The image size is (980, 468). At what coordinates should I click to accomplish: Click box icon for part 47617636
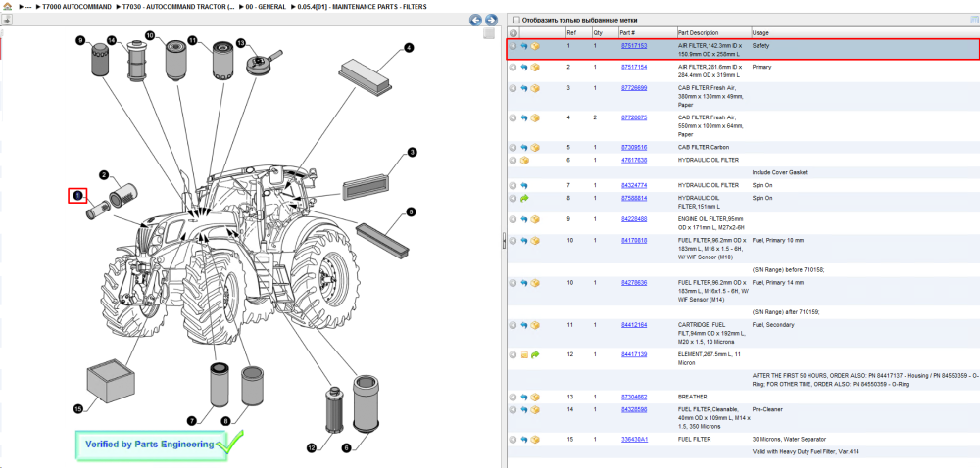[x=524, y=161]
